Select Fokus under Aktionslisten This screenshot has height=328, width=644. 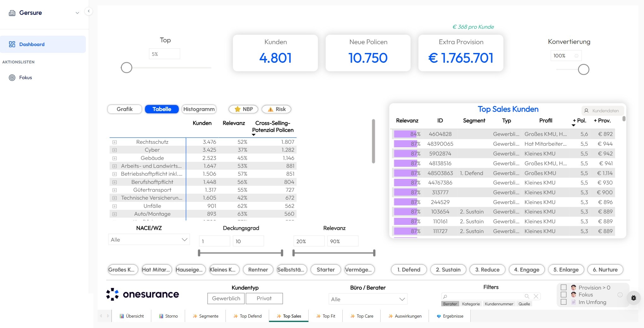tap(26, 77)
